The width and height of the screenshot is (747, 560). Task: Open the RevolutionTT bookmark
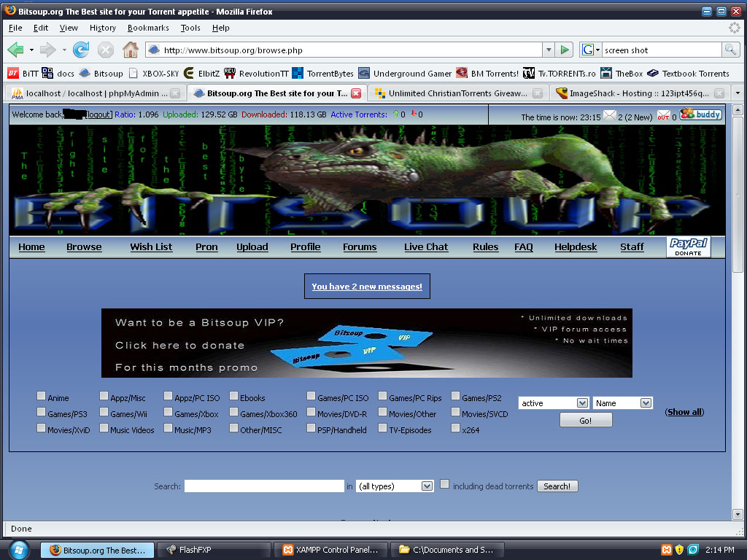coord(256,74)
